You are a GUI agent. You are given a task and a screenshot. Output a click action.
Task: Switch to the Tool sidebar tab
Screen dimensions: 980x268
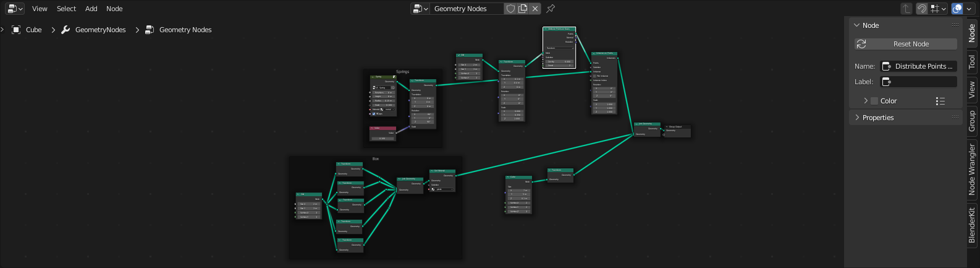point(972,61)
